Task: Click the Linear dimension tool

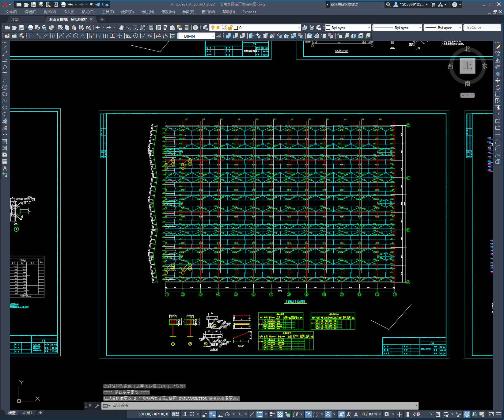Action: (x=31, y=36)
